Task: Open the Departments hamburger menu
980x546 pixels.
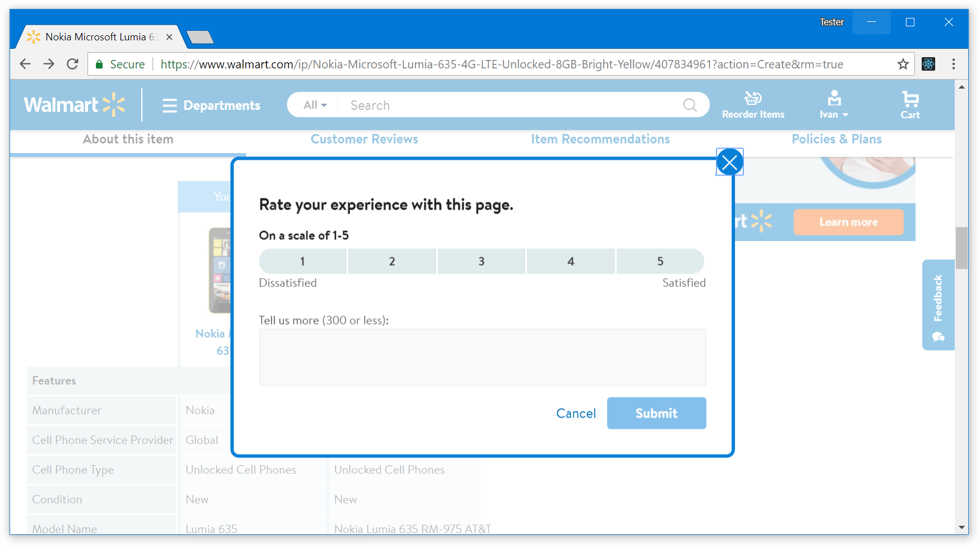Action: (x=169, y=105)
